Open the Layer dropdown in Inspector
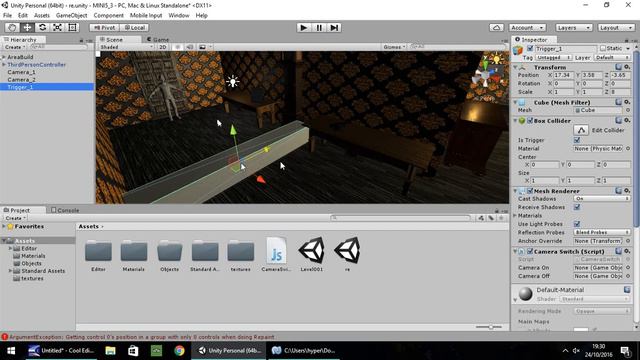Screen dimensions: 640x360 (612, 58)
